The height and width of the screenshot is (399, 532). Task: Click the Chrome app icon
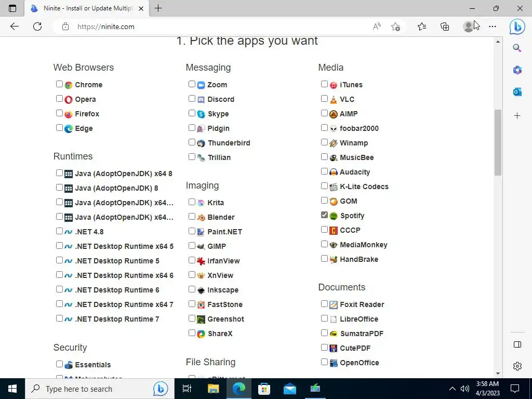(x=69, y=85)
